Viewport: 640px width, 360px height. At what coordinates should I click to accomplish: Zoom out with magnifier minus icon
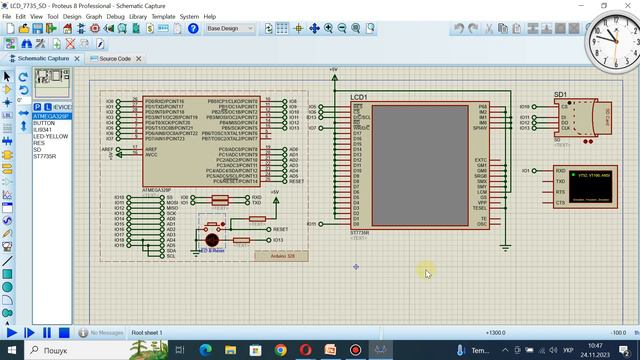pos(342,29)
